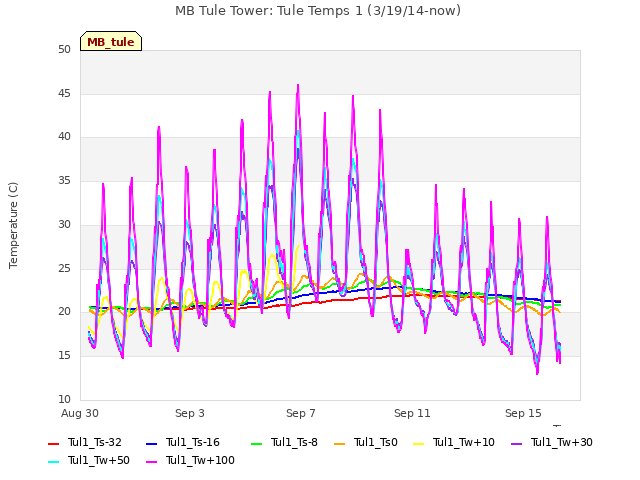
Task: Click the Sep 7 x-axis label
Action: (x=301, y=413)
